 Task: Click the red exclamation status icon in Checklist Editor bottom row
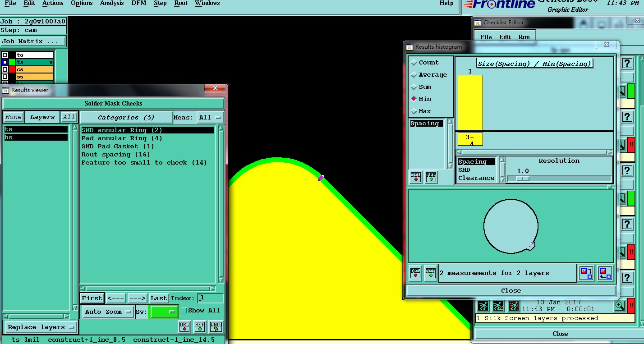(x=631, y=305)
